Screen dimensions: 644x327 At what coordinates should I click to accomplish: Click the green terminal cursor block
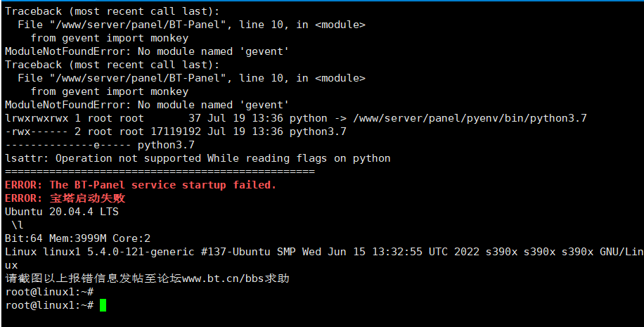[x=103, y=305]
